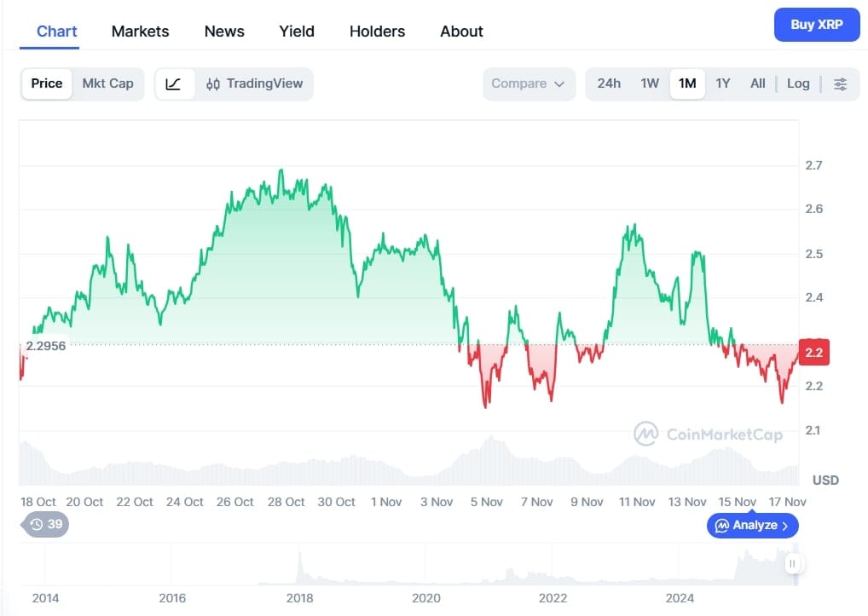Click the chart history counter icon showing 39

pos(38,525)
